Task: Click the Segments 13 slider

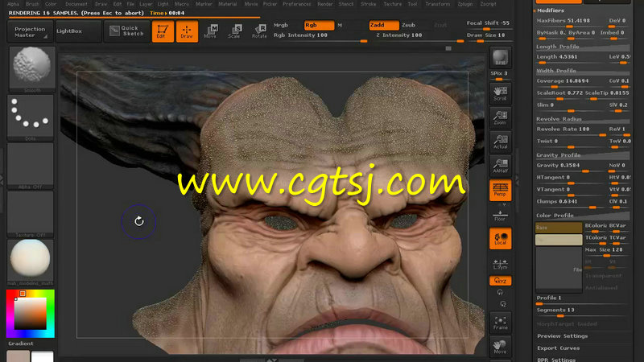Action: click(x=582, y=312)
